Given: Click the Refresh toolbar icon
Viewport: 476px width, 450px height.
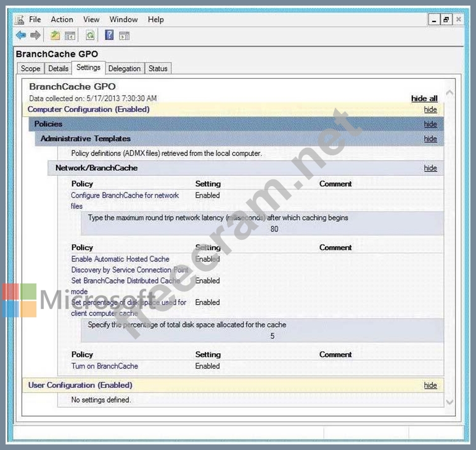Looking at the screenshot, I should point(90,36).
